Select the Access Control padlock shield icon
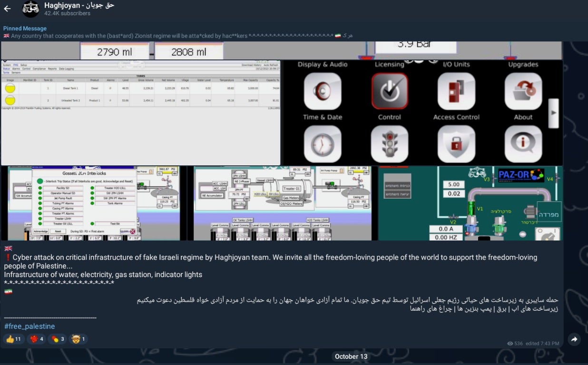This screenshot has height=365, width=588. pyautogui.click(x=456, y=144)
